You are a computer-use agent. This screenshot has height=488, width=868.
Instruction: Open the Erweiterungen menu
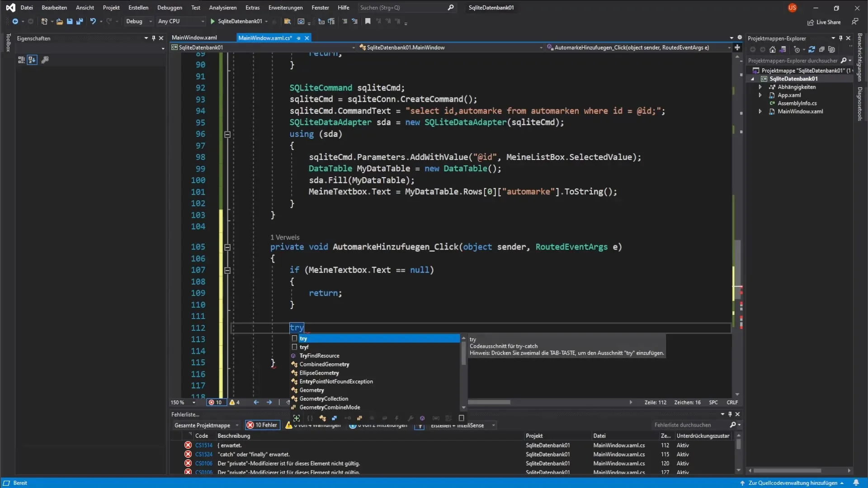(286, 8)
